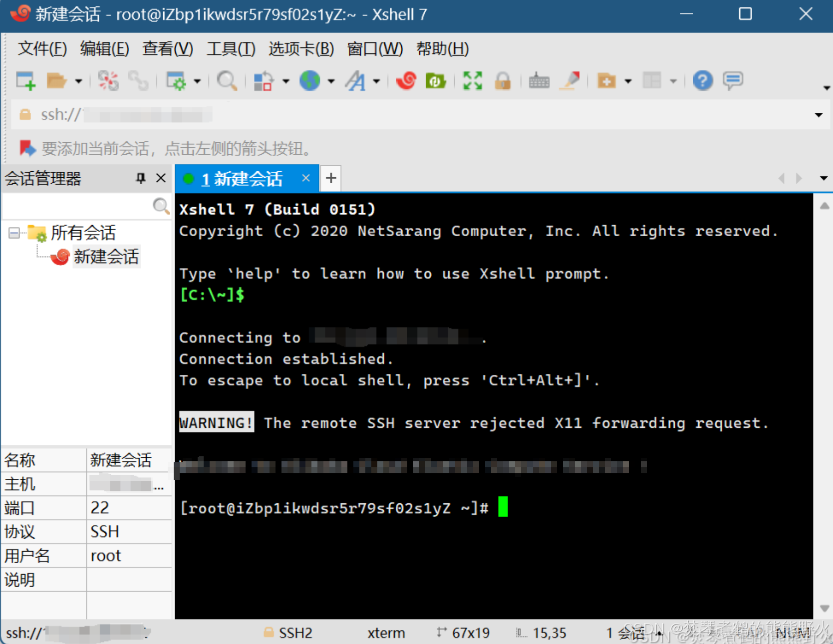Pin the 会话管理器 panel
The width and height of the screenshot is (833, 644).
(141, 178)
